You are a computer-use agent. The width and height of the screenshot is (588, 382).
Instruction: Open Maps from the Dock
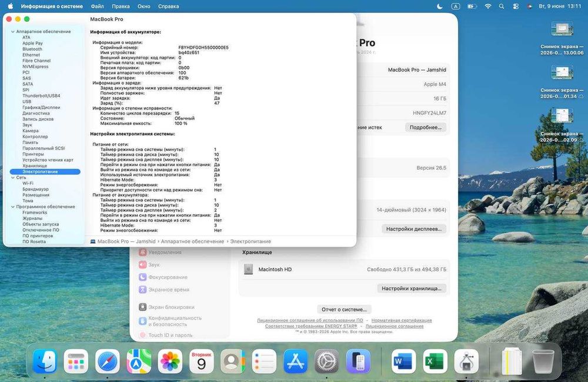139,362
